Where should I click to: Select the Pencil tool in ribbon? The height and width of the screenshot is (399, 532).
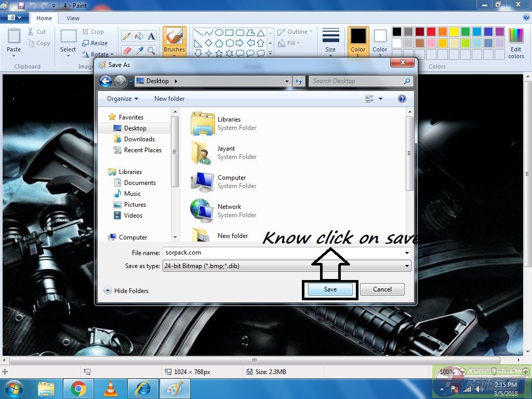click(126, 36)
